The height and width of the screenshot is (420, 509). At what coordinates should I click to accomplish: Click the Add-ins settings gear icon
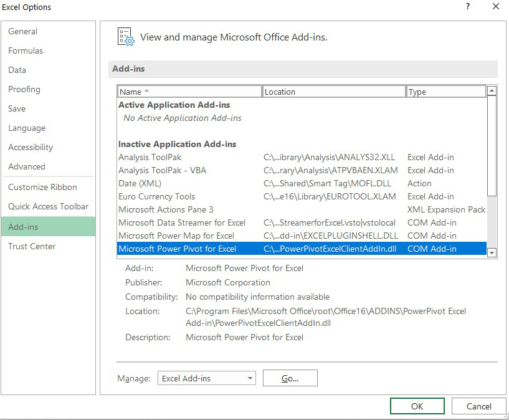[126, 37]
